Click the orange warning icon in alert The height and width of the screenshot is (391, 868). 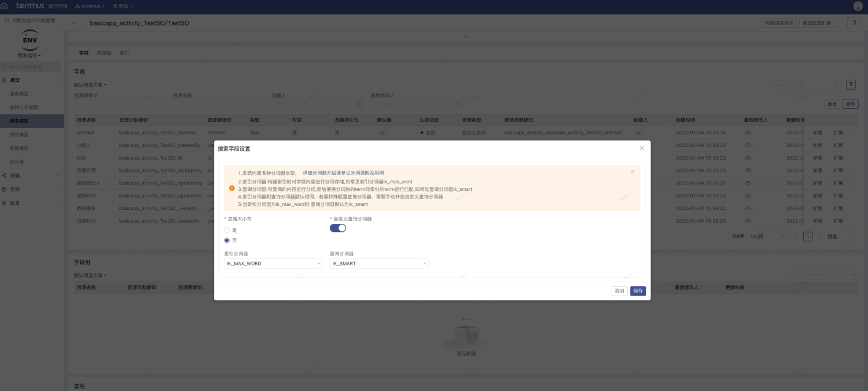pyautogui.click(x=232, y=188)
